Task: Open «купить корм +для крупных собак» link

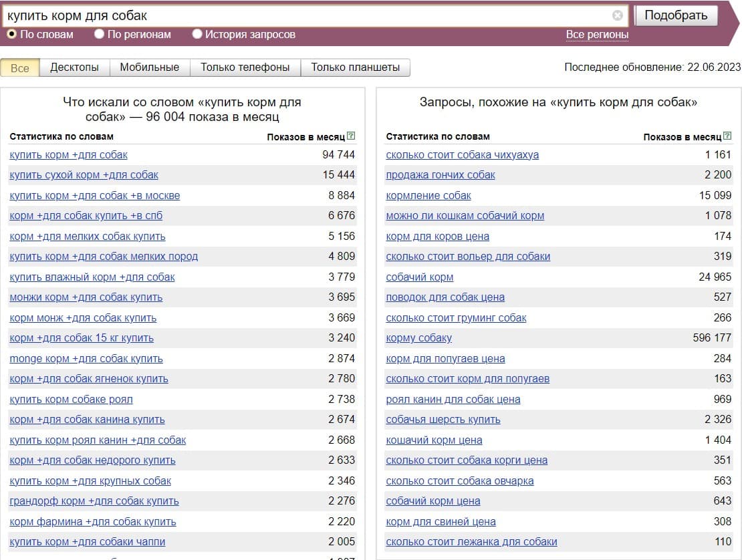Action: coord(90,481)
